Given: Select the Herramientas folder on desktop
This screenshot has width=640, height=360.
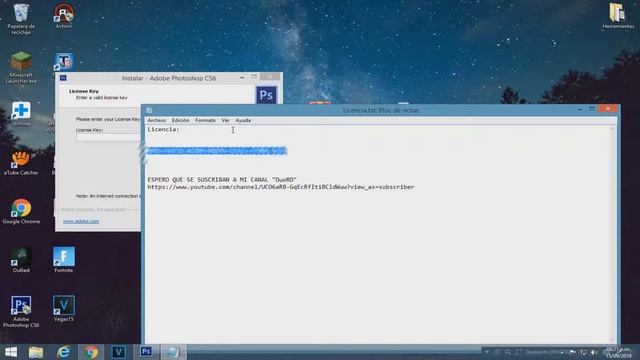Looking at the screenshot, I should pos(618,16).
